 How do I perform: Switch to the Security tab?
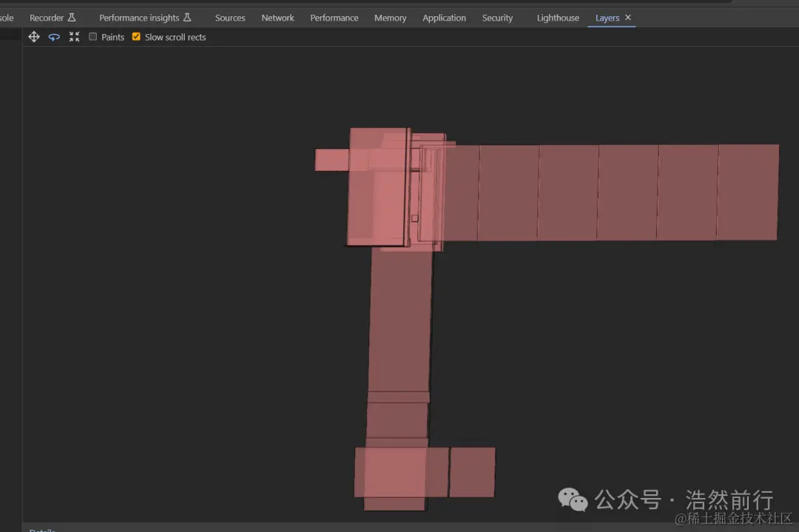(x=497, y=18)
